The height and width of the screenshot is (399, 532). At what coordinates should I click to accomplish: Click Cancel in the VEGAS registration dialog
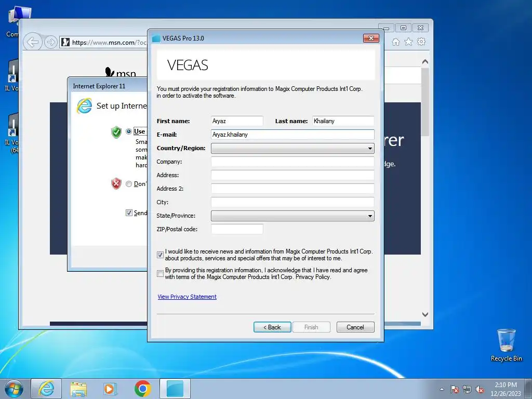pos(355,327)
